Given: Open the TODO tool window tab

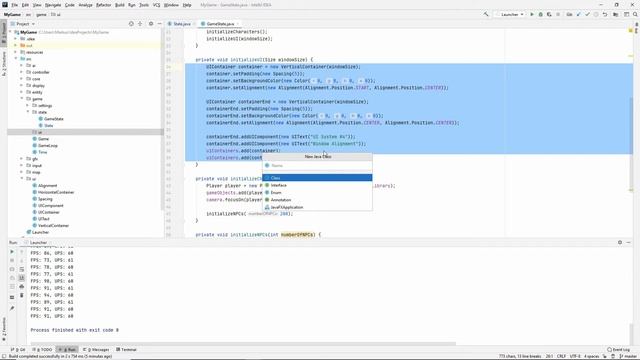Looking at the screenshot, I should [42, 349].
